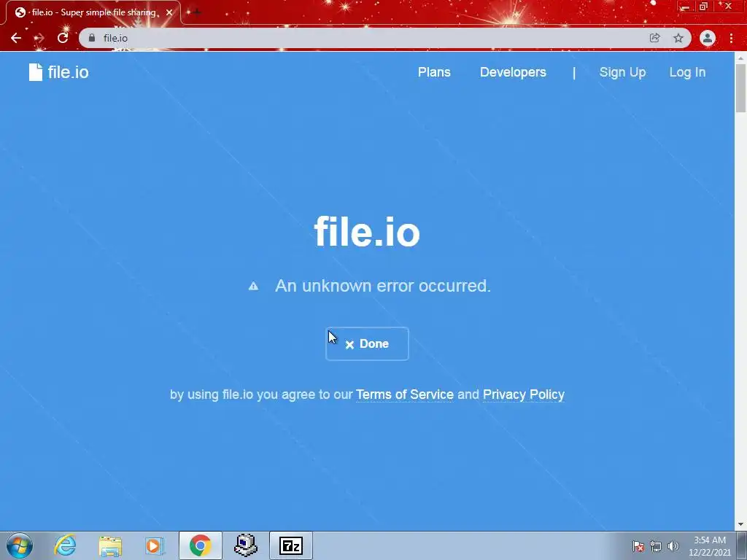Click the computer program icon in taskbar
This screenshot has height=560, width=747.
(246, 545)
